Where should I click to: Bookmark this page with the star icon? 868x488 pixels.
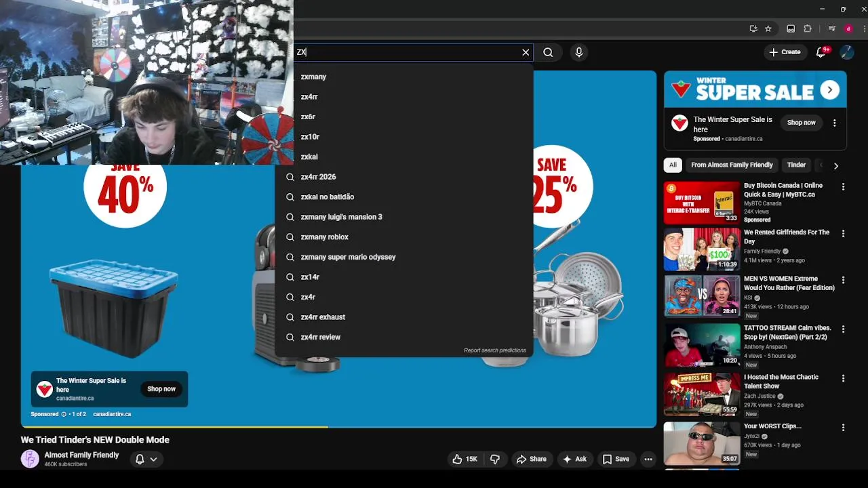coord(768,28)
